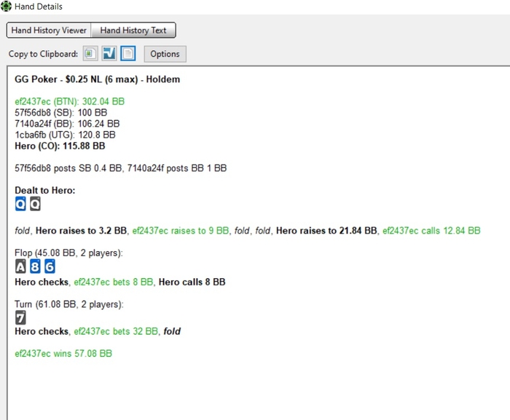Click the second Queen hole card

(35, 205)
